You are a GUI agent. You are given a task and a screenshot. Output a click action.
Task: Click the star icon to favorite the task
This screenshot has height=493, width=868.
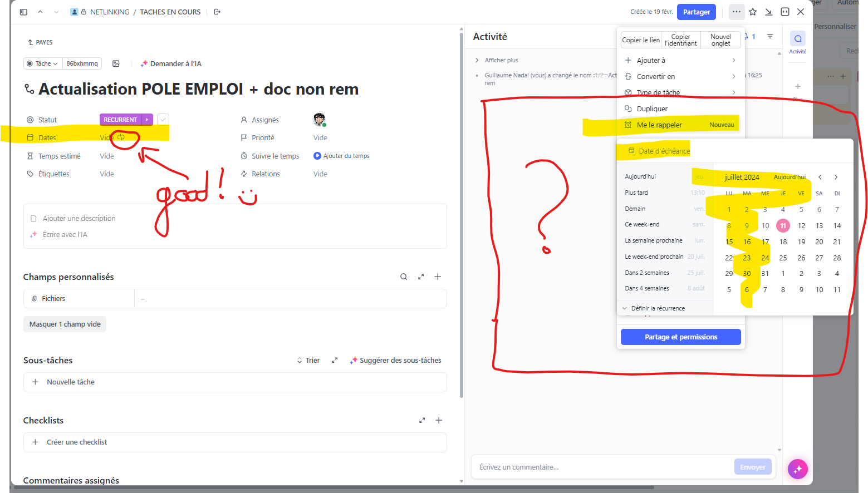click(x=753, y=11)
